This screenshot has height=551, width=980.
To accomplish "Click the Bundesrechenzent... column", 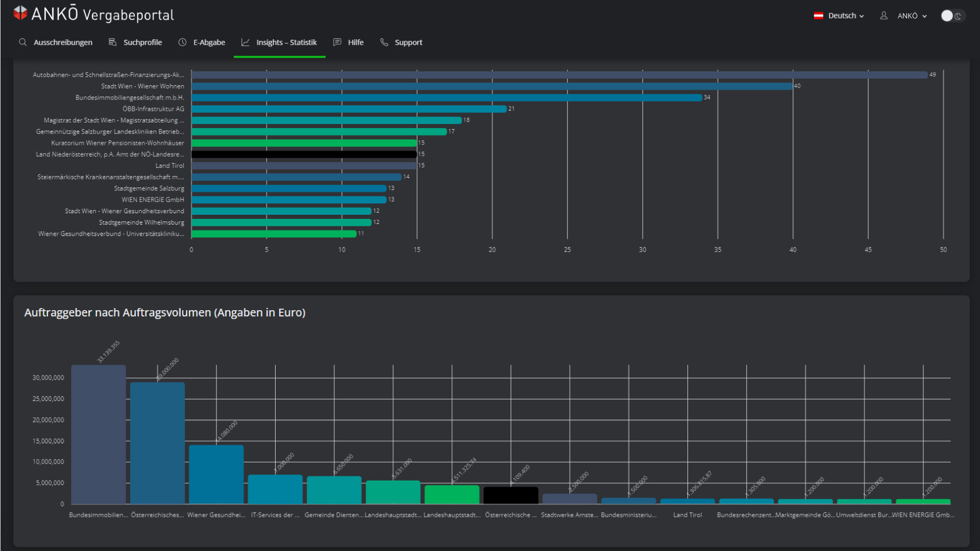I will tap(747, 502).
